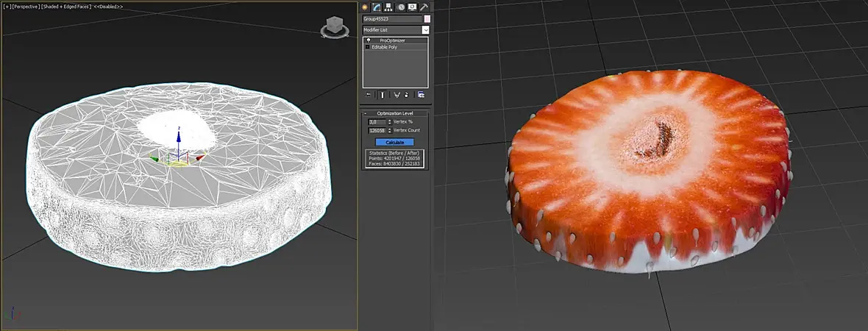Image resolution: width=868 pixels, height=331 pixels.
Task: Click the Vertex % spinner arrows
Action: pos(390,122)
